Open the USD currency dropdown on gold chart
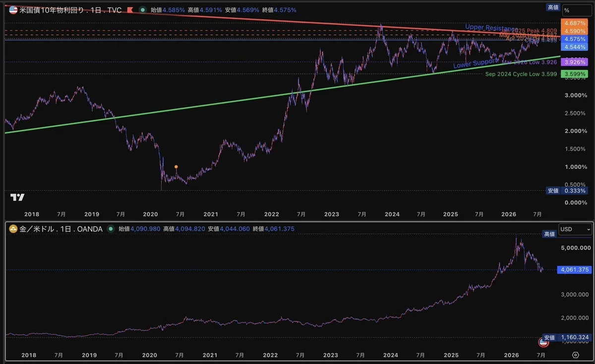595x364 pixels. [575, 229]
